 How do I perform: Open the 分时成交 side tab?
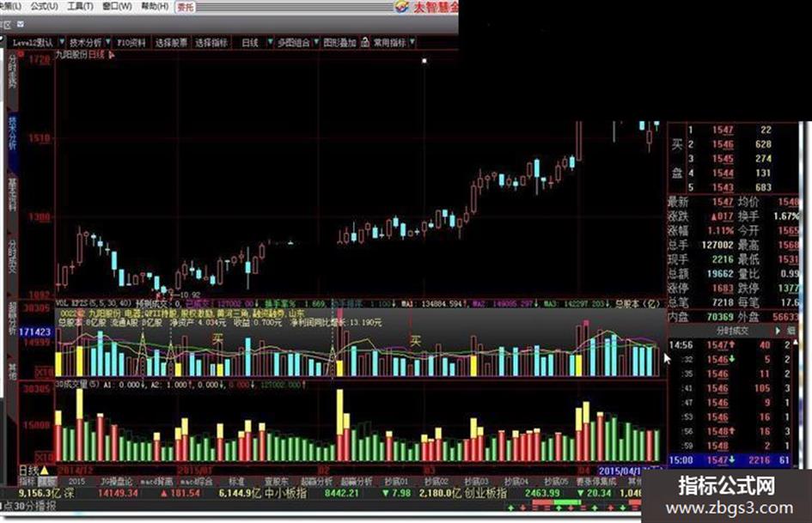[x=12, y=256]
